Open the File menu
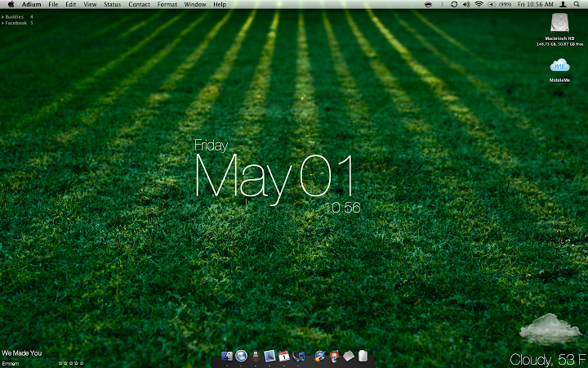 tap(53, 5)
